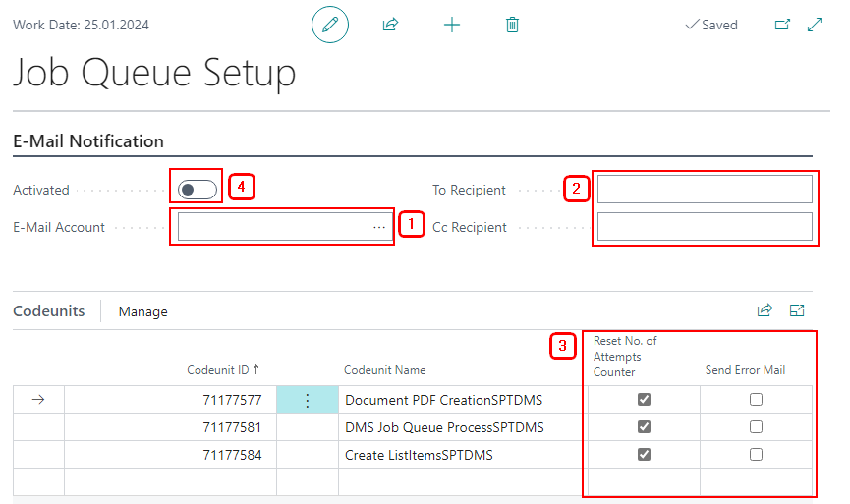The height and width of the screenshot is (504, 850).
Task: Collapse the E-Mail Notification section header
Action: (88, 141)
